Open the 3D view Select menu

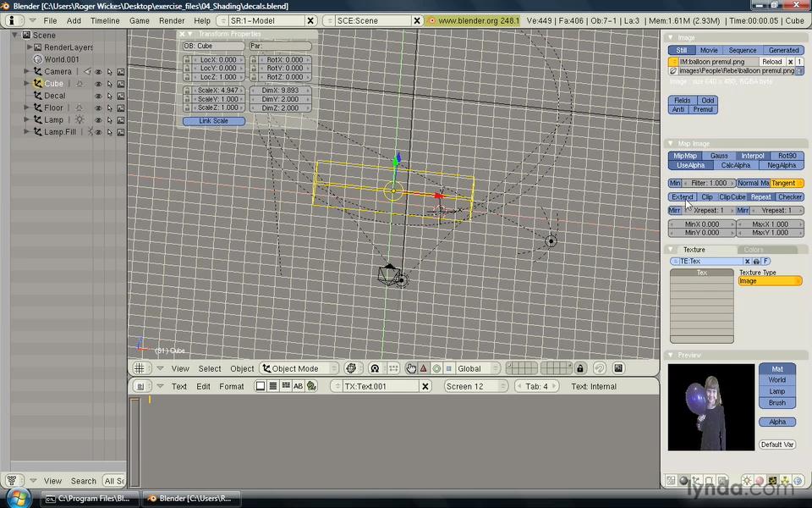click(209, 368)
